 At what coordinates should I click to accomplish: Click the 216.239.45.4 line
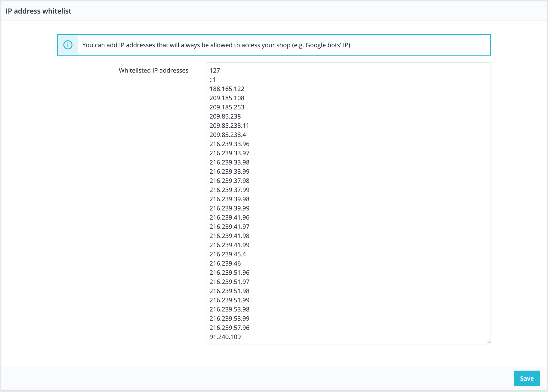[x=228, y=254]
